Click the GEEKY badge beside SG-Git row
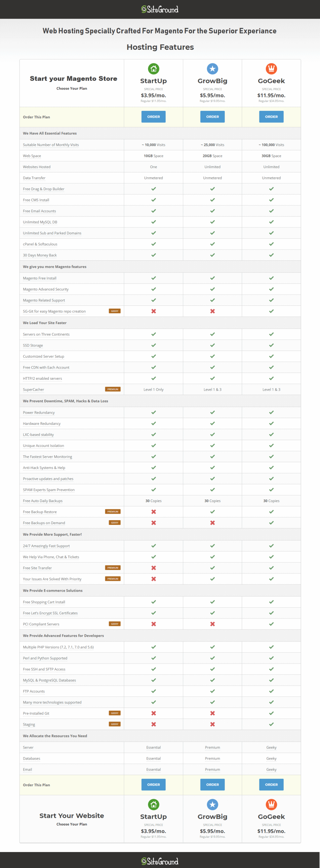320x868 pixels. tap(114, 311)
